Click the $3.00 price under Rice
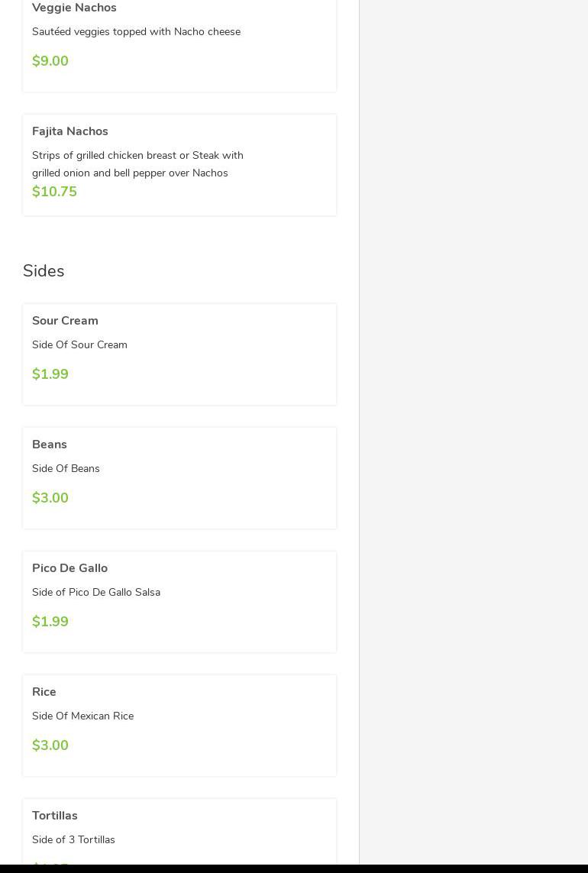 click(x=50, y=745)
